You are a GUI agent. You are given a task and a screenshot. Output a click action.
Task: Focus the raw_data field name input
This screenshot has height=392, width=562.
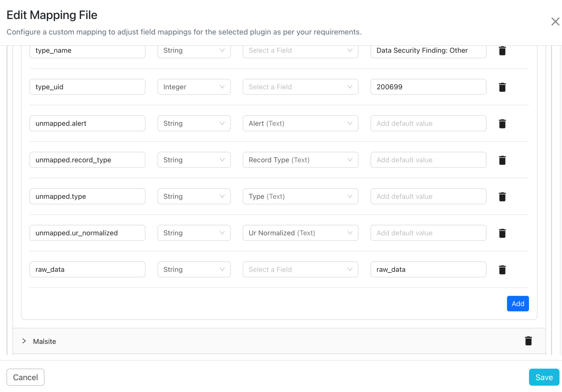(x=87, y=269)
